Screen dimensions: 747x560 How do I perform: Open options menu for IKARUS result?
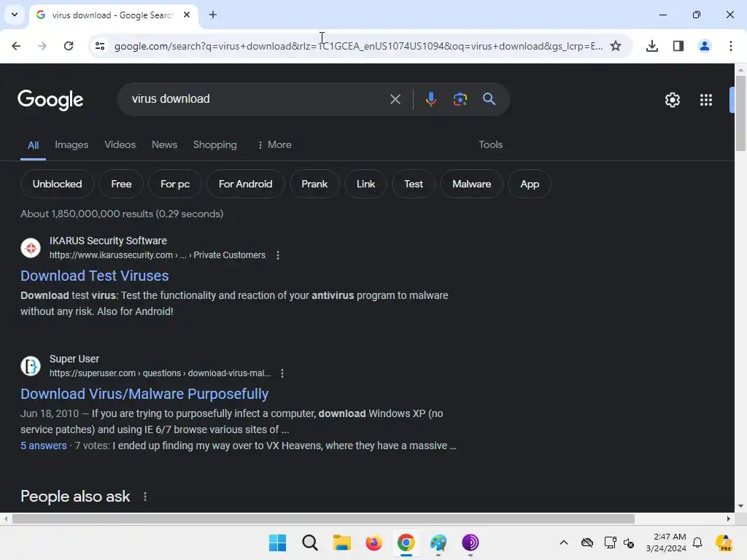pyautogui.click(x=278, y=255)
